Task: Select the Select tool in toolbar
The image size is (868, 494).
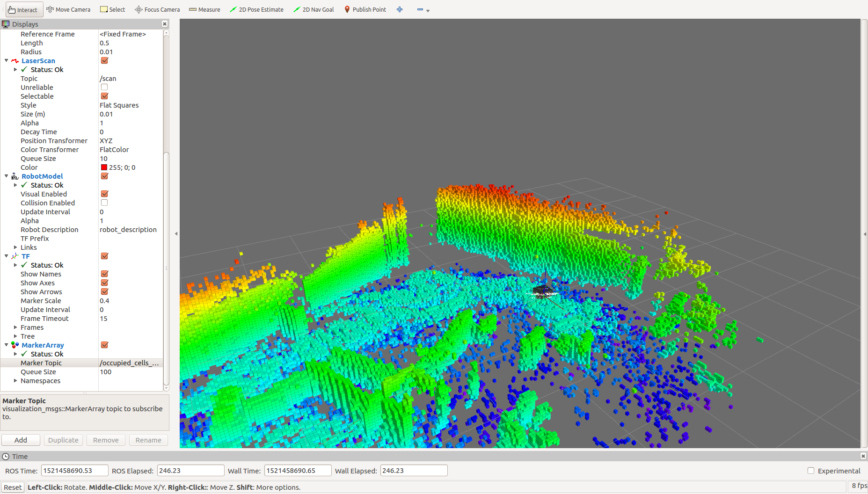Action: pos(113,9)
